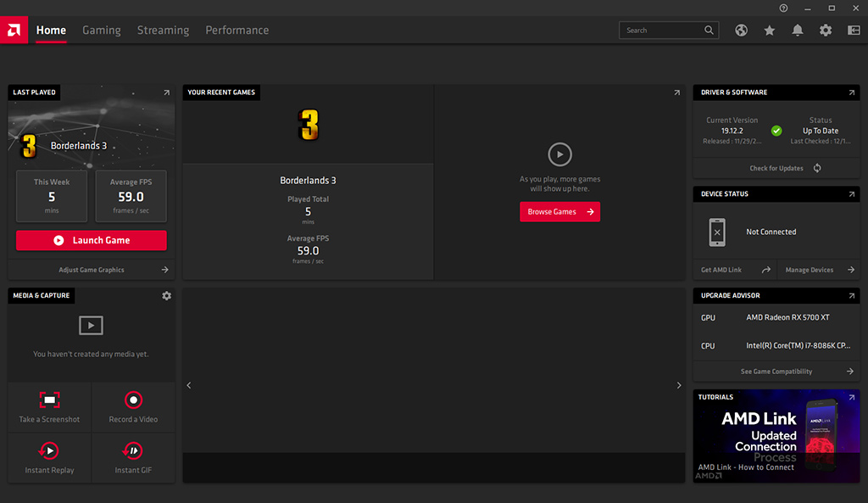
Task: Expand the Last Played panel
Action: [x=167, y=92]
